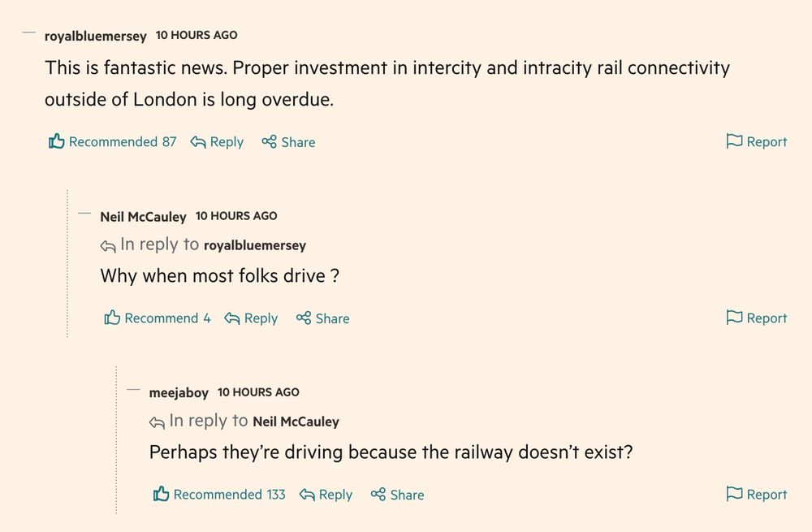Collapse meejaboy's comment with the dash
The image size is (812, 532).
point(134,391)
